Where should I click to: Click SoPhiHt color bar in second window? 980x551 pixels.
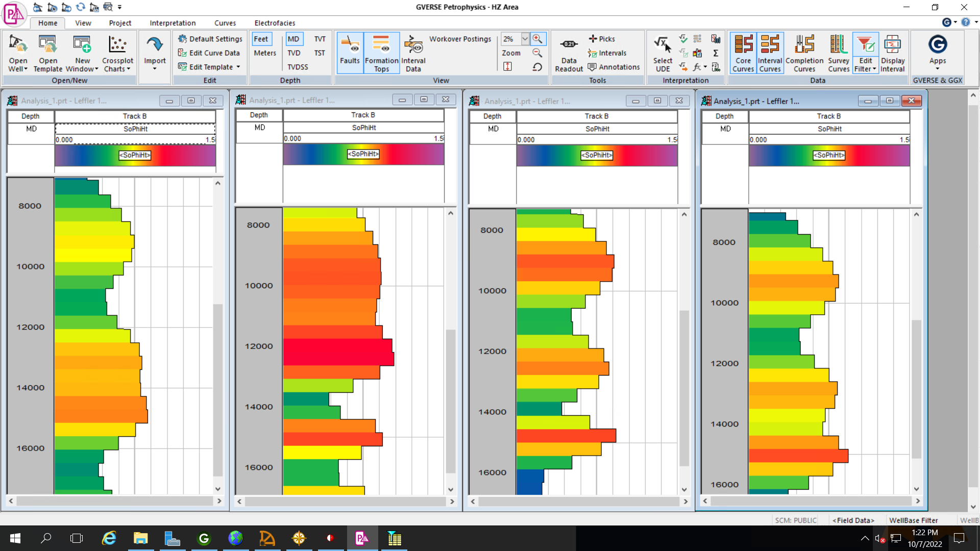pos(363,154)
